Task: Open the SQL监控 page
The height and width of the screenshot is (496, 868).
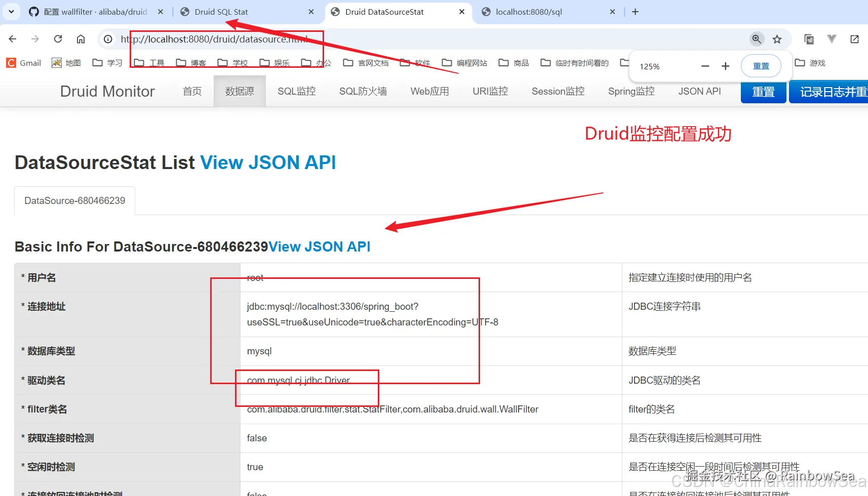Action: click(x=297, y=91)
